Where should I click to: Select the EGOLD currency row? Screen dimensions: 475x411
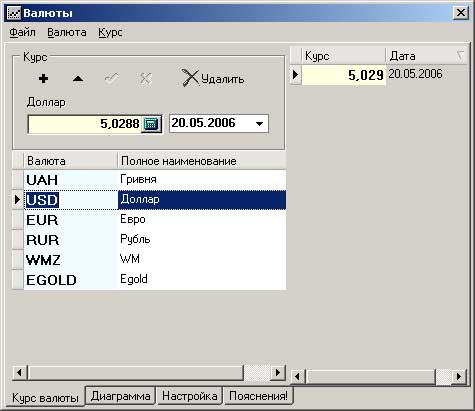click(x=155, y=280)
